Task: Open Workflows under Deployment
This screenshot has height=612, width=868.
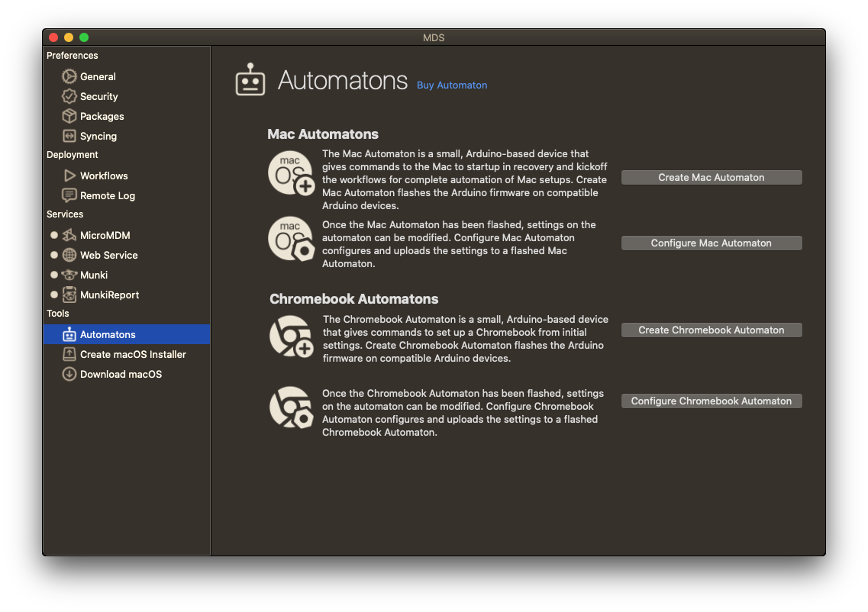Action: tap(127, 176)
